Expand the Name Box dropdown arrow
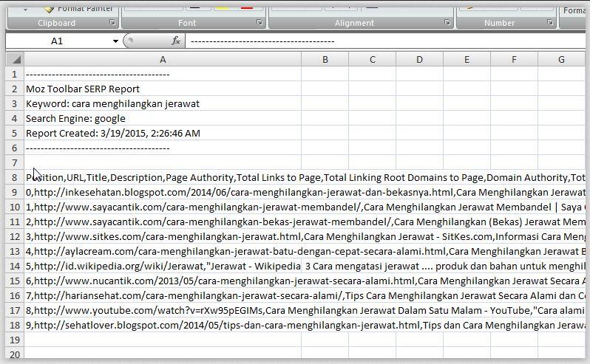This screenshot has height=364, width=590. coord(115,41)
